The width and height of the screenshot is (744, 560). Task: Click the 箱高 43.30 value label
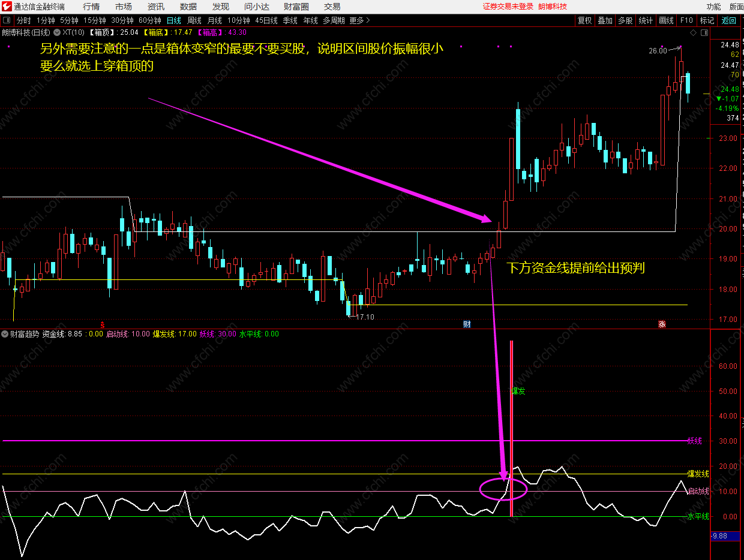(x=221, y=32)
